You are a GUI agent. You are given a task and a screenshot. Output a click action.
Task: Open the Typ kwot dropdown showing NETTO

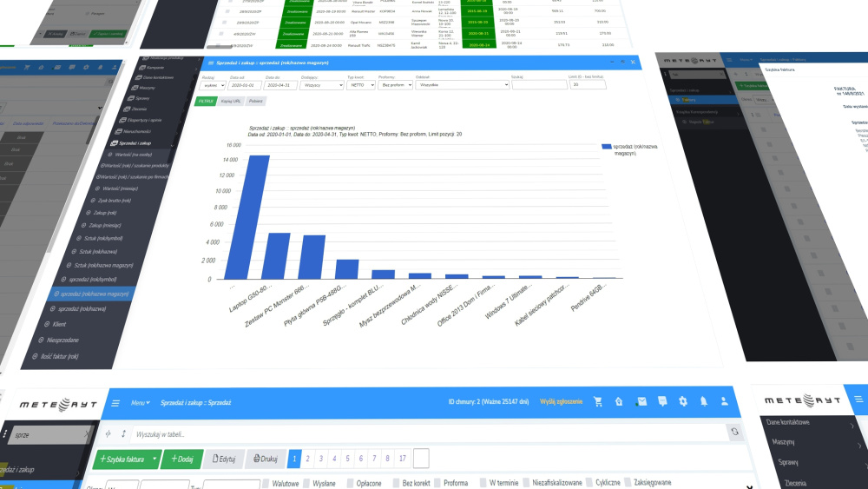click(361, 85)
